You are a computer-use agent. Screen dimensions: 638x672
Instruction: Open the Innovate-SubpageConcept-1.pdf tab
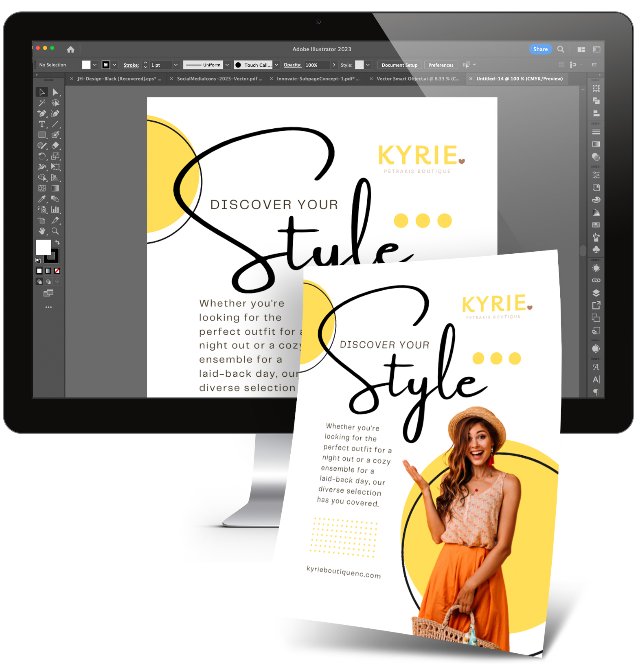point(318,79)
